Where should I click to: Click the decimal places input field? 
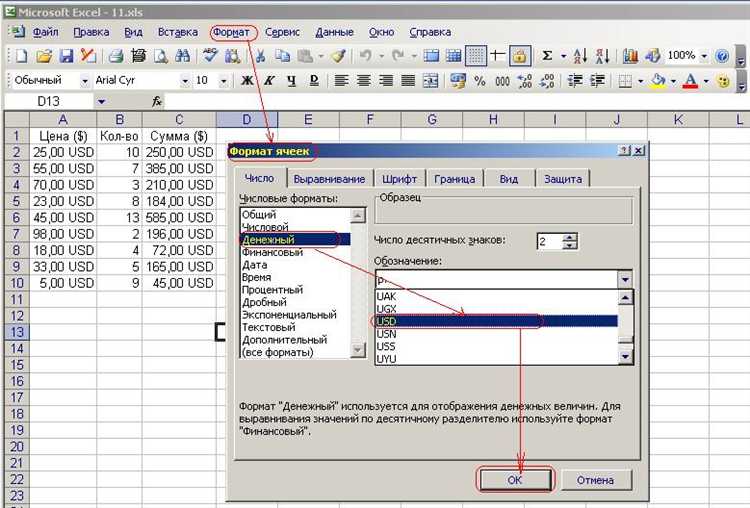point(550,241)
